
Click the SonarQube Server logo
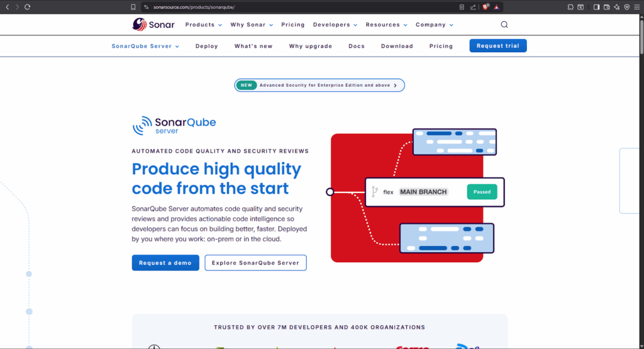174,125
